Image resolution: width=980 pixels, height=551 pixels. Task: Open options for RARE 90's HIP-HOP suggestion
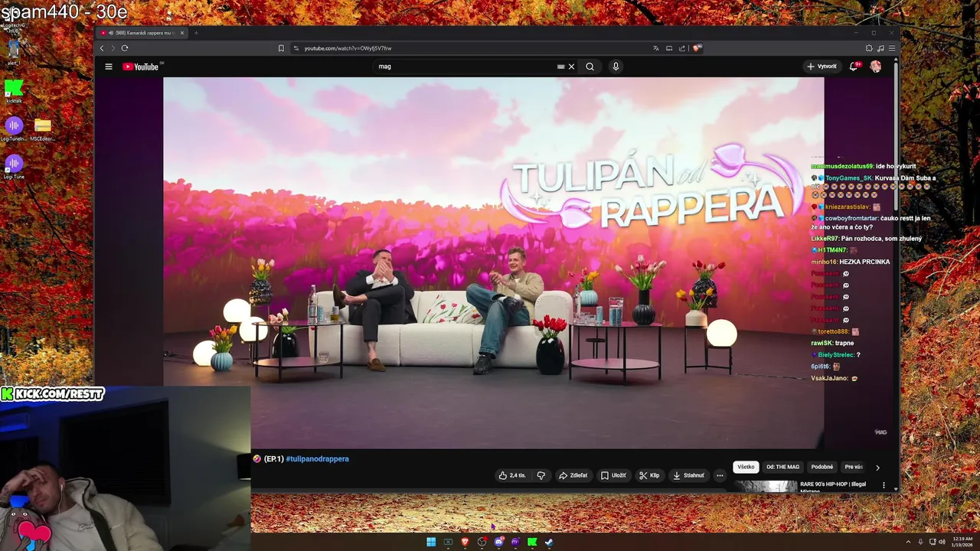click(884, 485)
